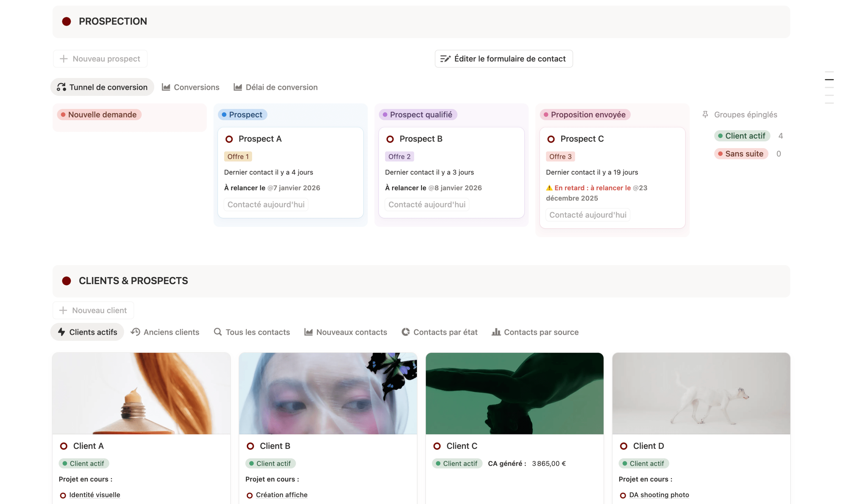Image resolution: width=845 pixels, height=504 pixels.
Task: Switch to the Tous les contacts view
Action: click(x=257, y=332)
